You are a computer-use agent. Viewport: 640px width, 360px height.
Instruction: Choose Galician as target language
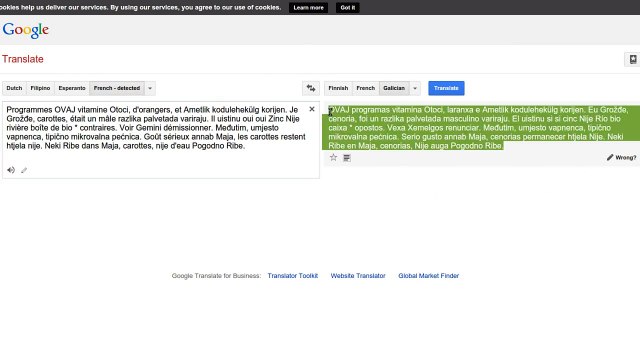pyautogui.click(x=394, y=88)
